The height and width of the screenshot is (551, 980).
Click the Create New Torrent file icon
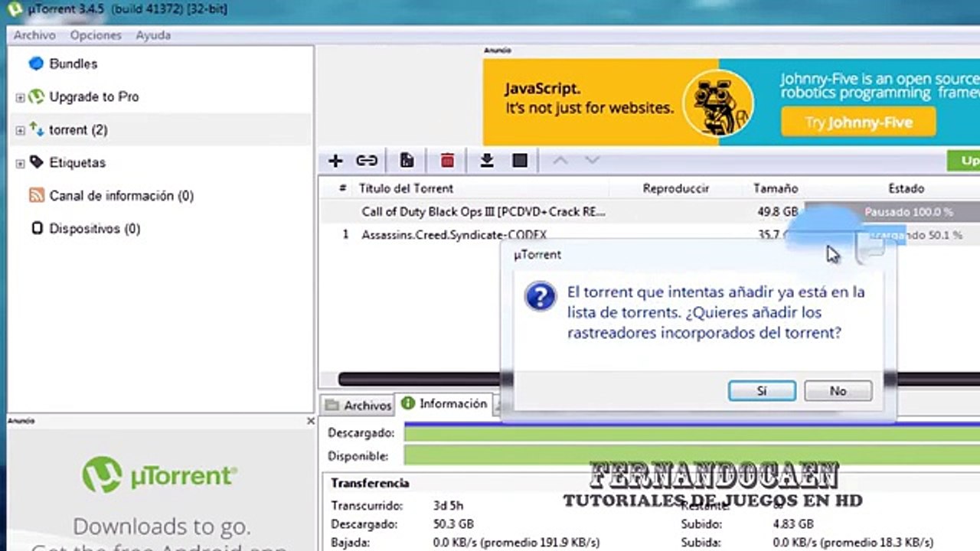click(x=407, y=161)
